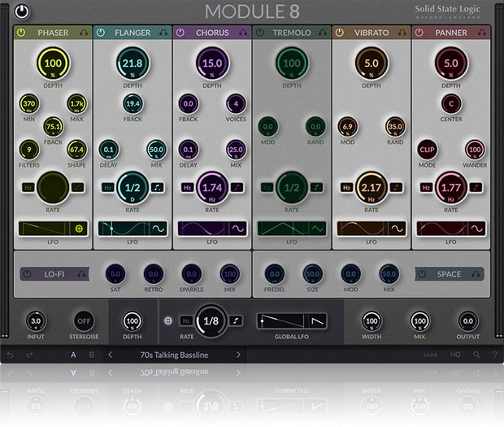Select Hz rate mode in Phaser
The height and width of the screenshot is (427, 504).
(28, 187)
